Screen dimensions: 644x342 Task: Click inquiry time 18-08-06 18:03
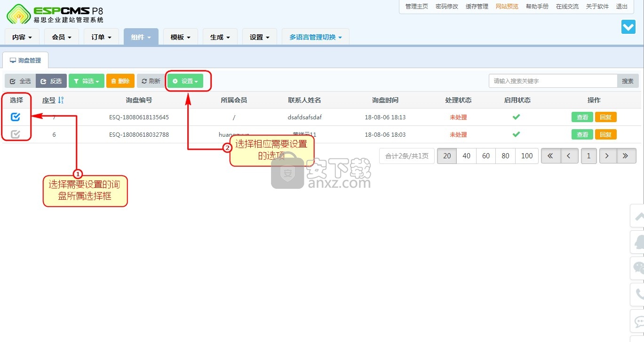coord(385,135)
